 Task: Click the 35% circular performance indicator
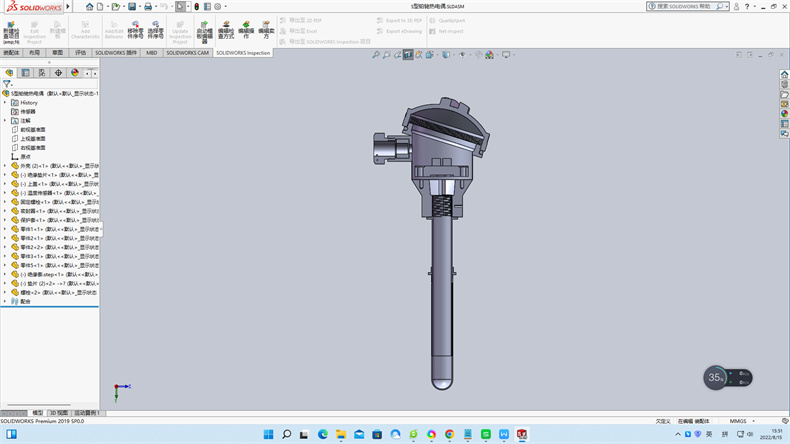click(x=716, y=377)
